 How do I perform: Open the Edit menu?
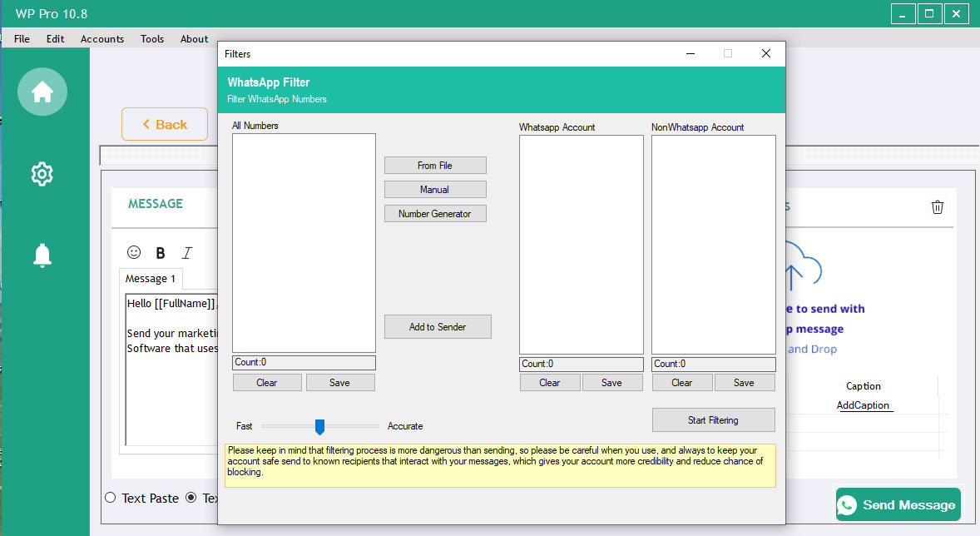pos(55,39)
